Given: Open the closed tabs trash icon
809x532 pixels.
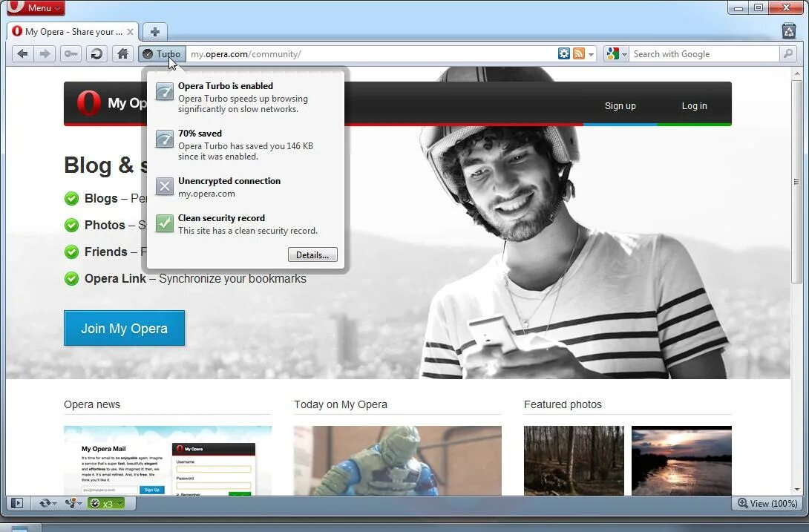Looking at the screenshot, I should [x=789, y=31].
